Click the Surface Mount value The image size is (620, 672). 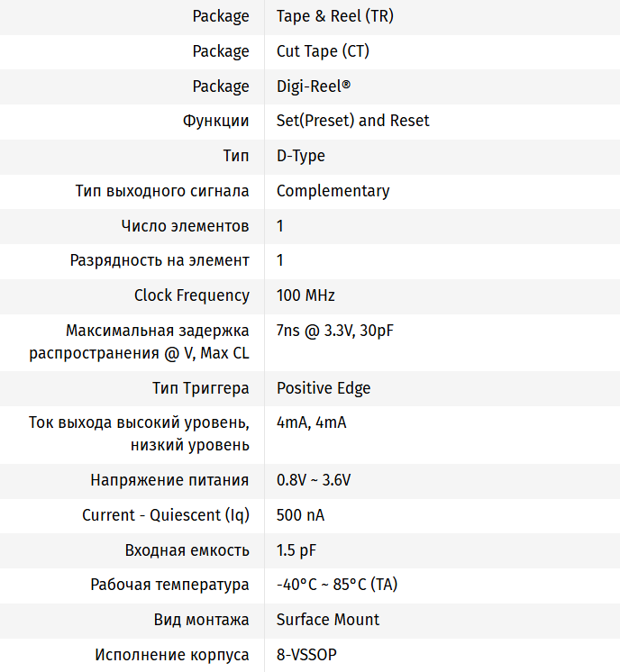tap(327, 620)
